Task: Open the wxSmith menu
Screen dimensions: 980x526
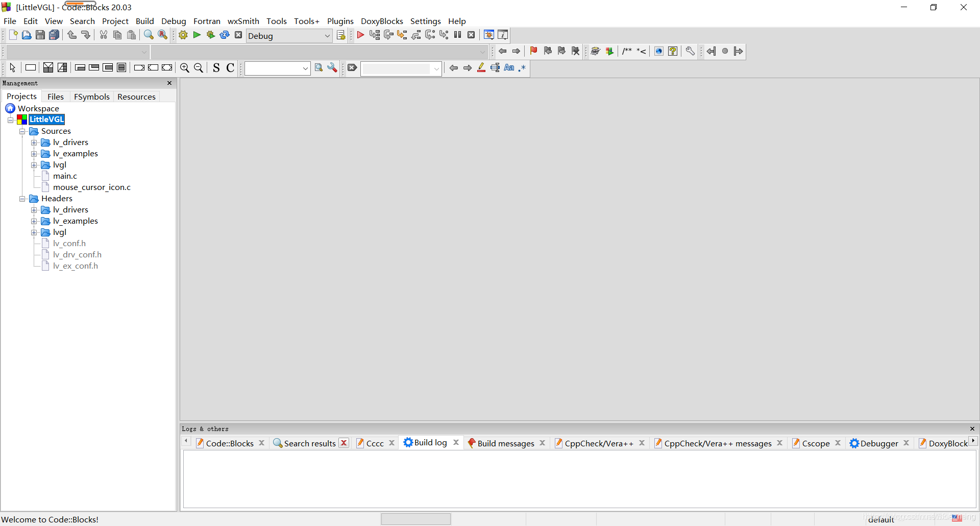Action: point(243,21)
